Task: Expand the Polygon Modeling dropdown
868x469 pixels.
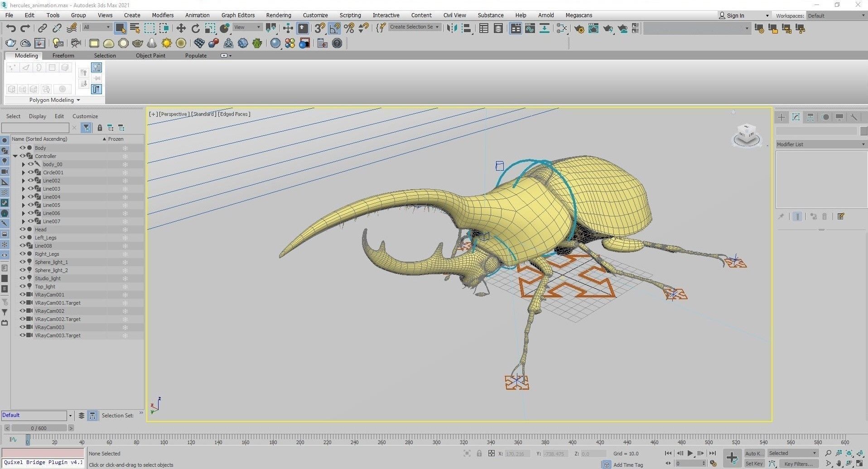Action: 54,100
